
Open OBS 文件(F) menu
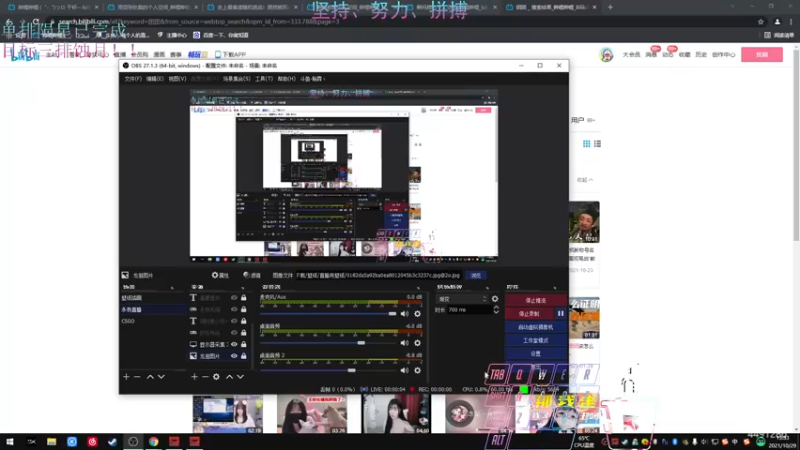tap(133, 79)
